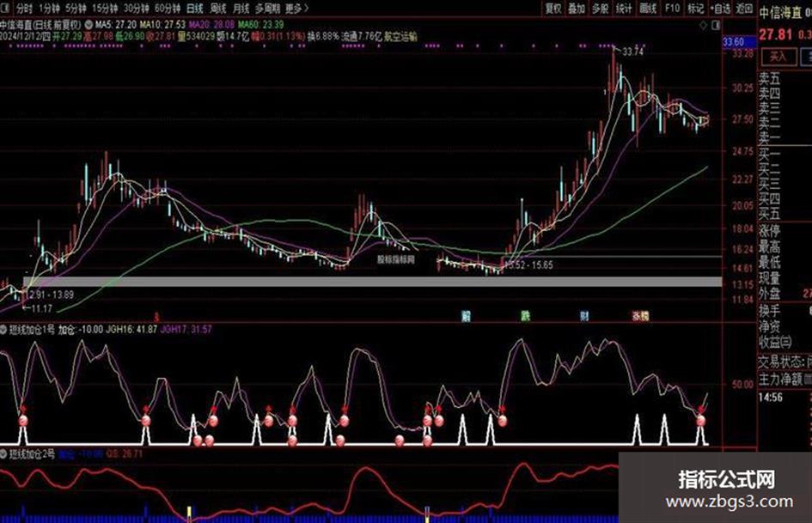Click the 航空运输 industry label

[400, 36]
